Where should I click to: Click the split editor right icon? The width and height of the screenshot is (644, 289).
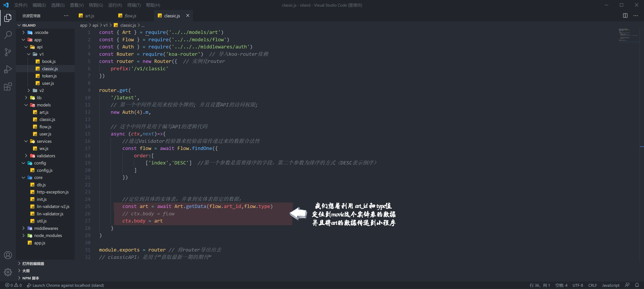click(x=625, y=15)
